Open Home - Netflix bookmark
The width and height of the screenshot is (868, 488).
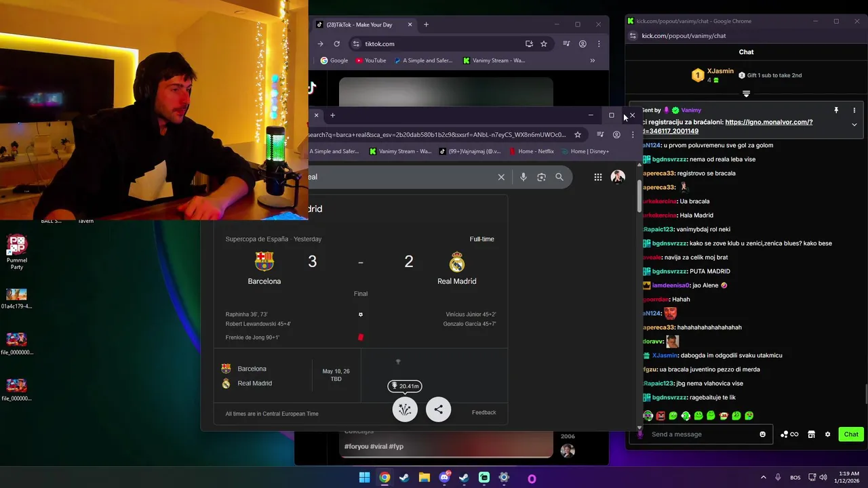532,151
